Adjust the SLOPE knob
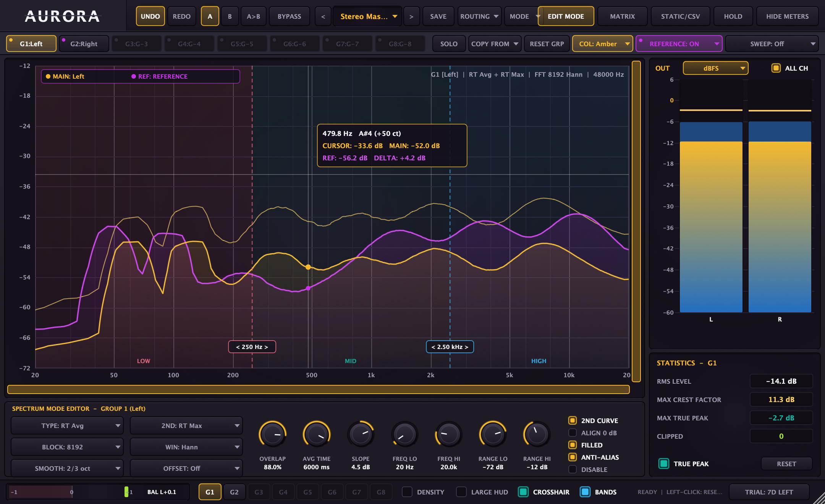The image size is (825, 504). (x=361, y=434)
